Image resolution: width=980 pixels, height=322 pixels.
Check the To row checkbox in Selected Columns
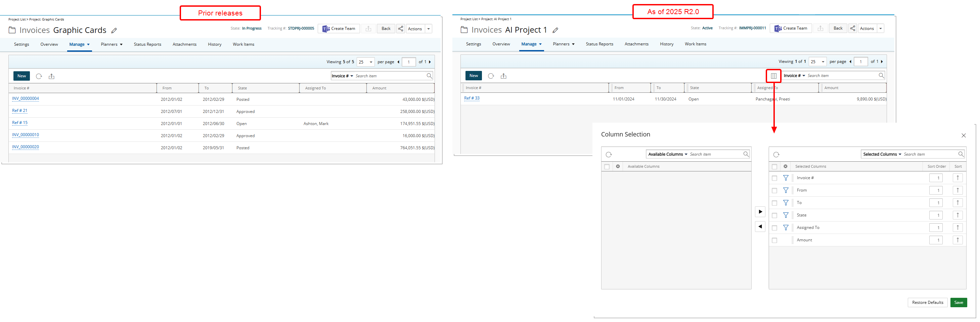[774, 203]
